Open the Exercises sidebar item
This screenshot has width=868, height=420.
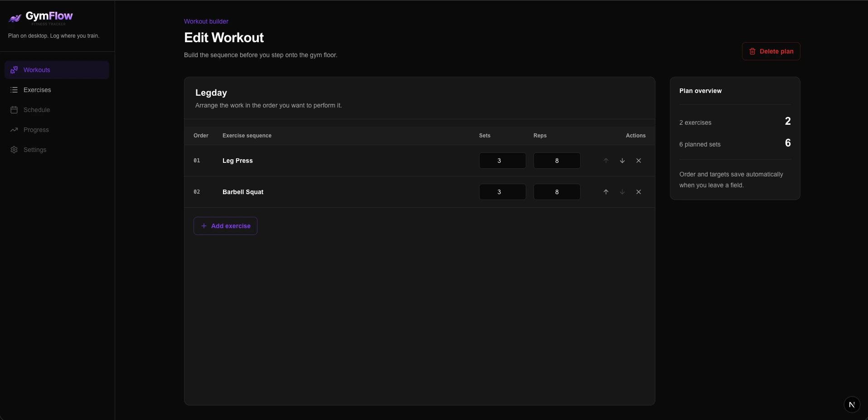57,90
